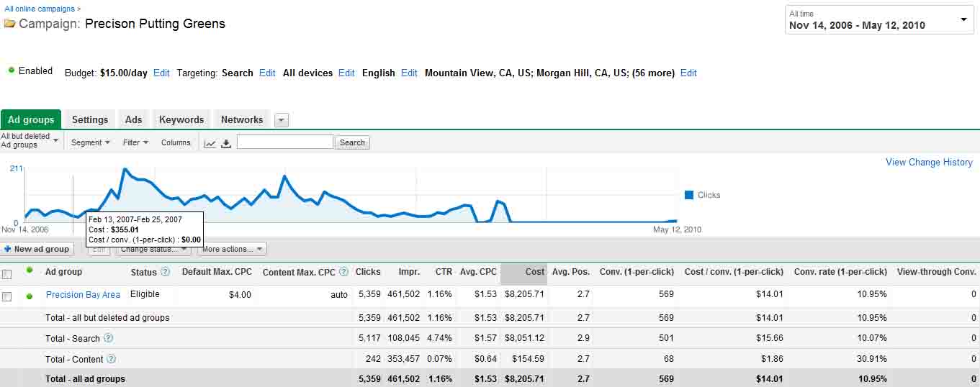Open help icon beside Content Max. CPC

point(343,272)
